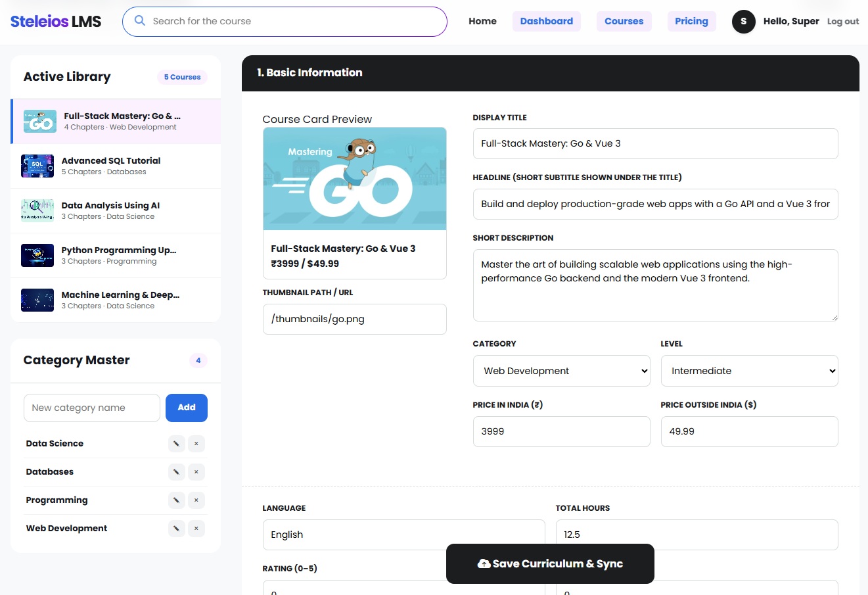Click the Python Programming course thumbnail

(37, 256)
